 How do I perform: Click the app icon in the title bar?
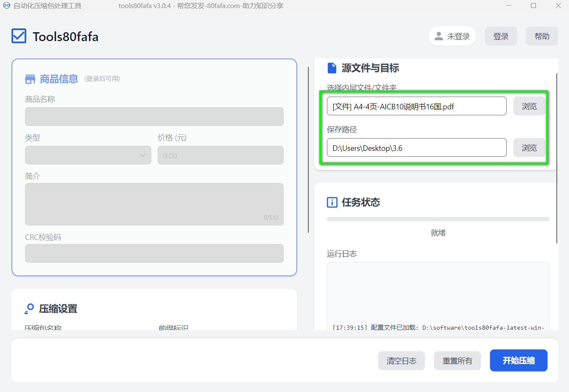click(x=7, y=6)
